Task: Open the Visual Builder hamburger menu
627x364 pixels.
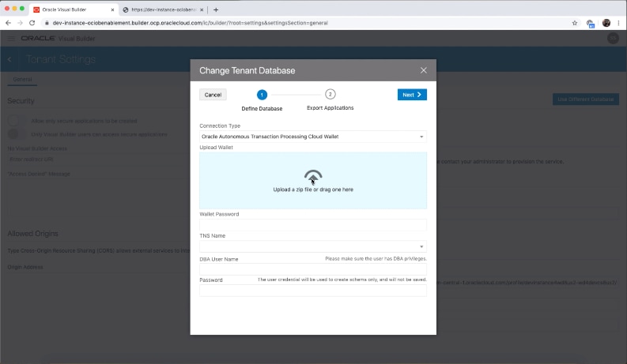Action: tap(11, 39)
